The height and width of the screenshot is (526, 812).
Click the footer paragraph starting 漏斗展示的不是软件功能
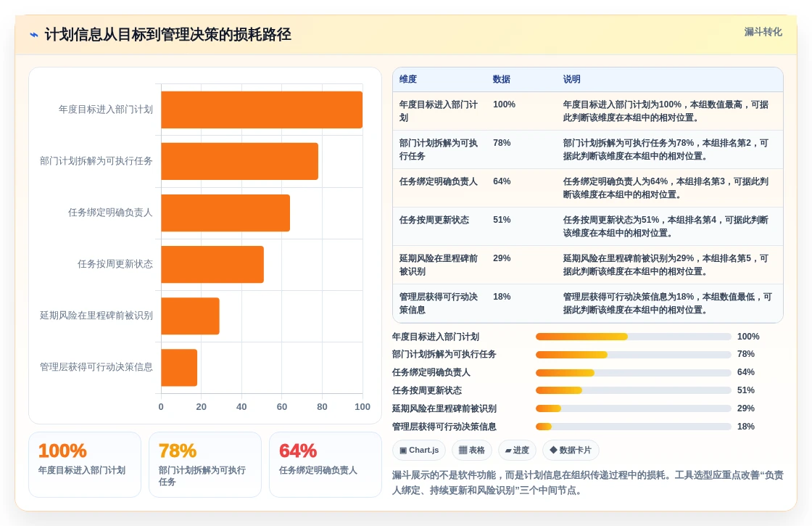(x=588, y=482)
